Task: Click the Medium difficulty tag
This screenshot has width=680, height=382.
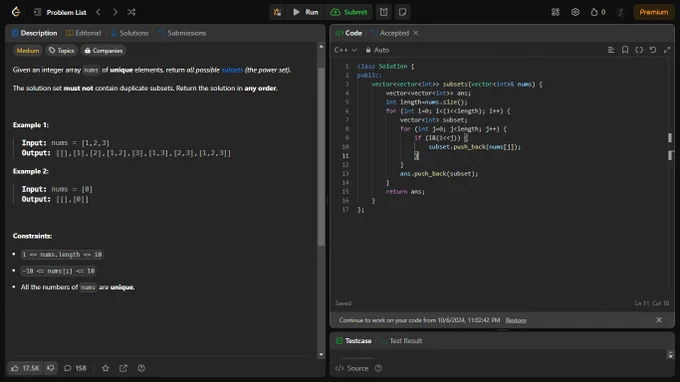Action: tap(28, 51)
